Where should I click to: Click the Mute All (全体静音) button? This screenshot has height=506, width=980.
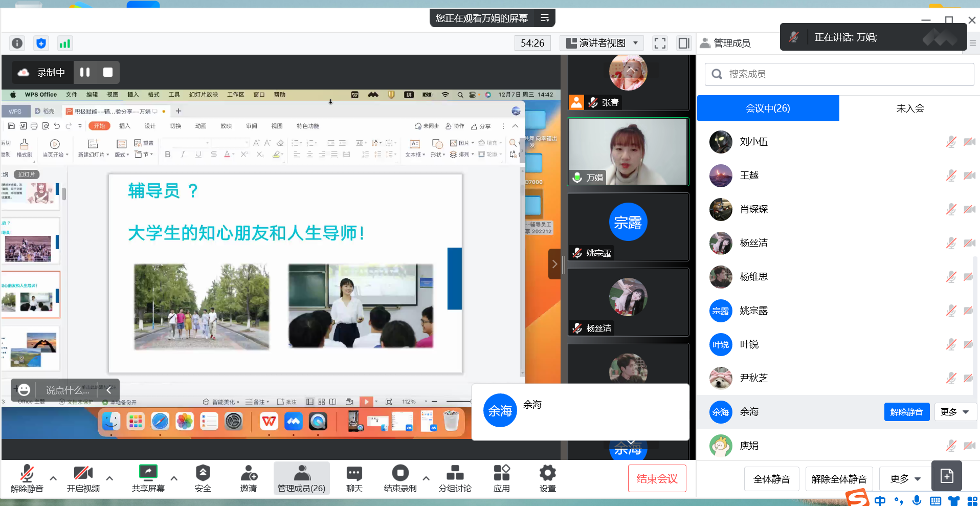tap(771, 479)
